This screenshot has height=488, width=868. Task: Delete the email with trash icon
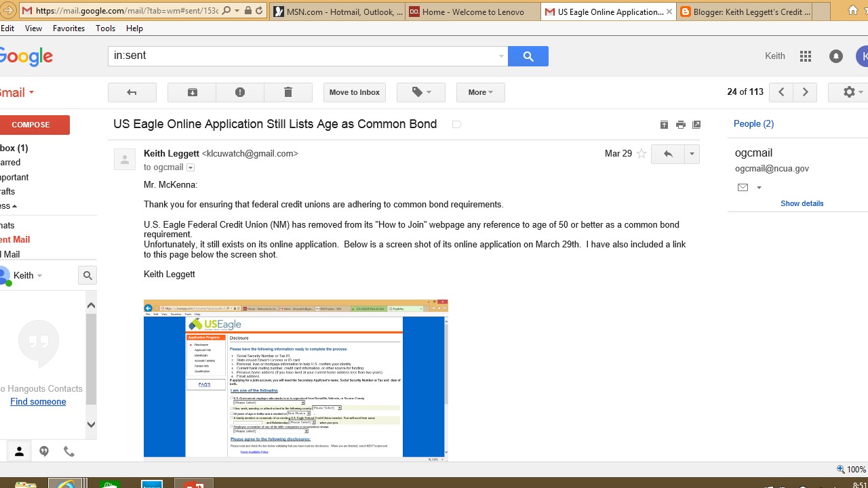click(x=288, y=92)
